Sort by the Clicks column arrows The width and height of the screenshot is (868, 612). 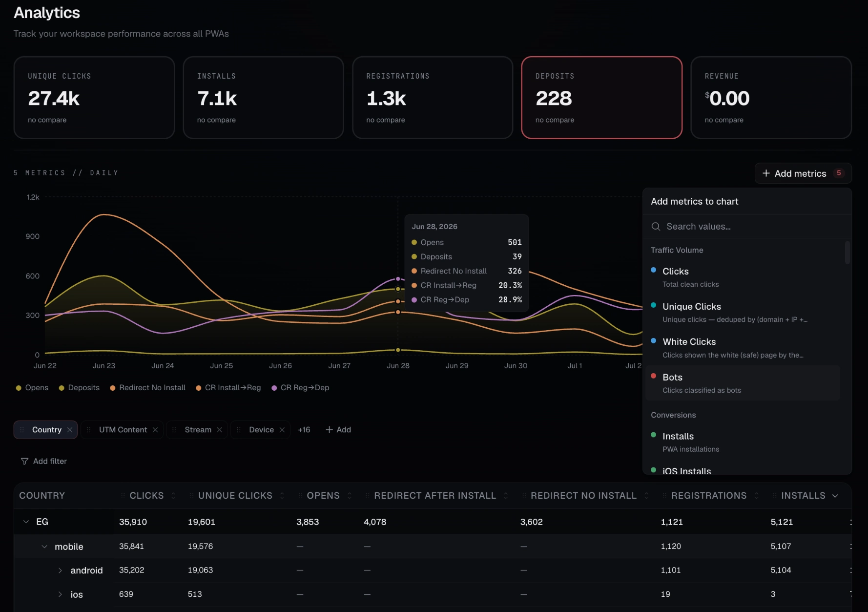[x=173, y=496]
